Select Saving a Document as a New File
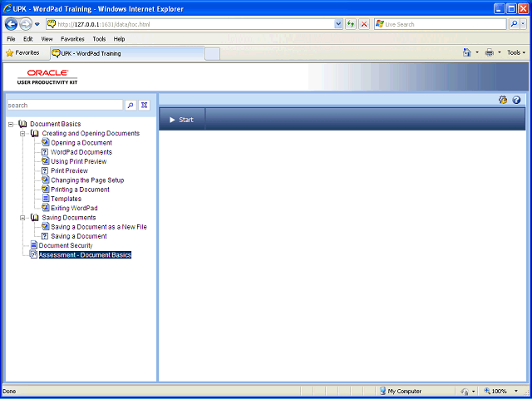532x399 pixels. click(99, 227)
